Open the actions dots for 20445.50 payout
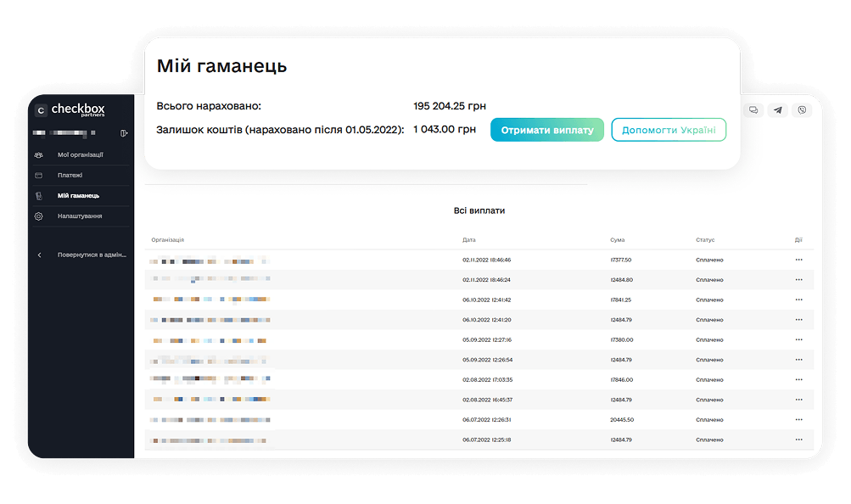The height and width of the screenshot is (504, 851). [798, 419]
